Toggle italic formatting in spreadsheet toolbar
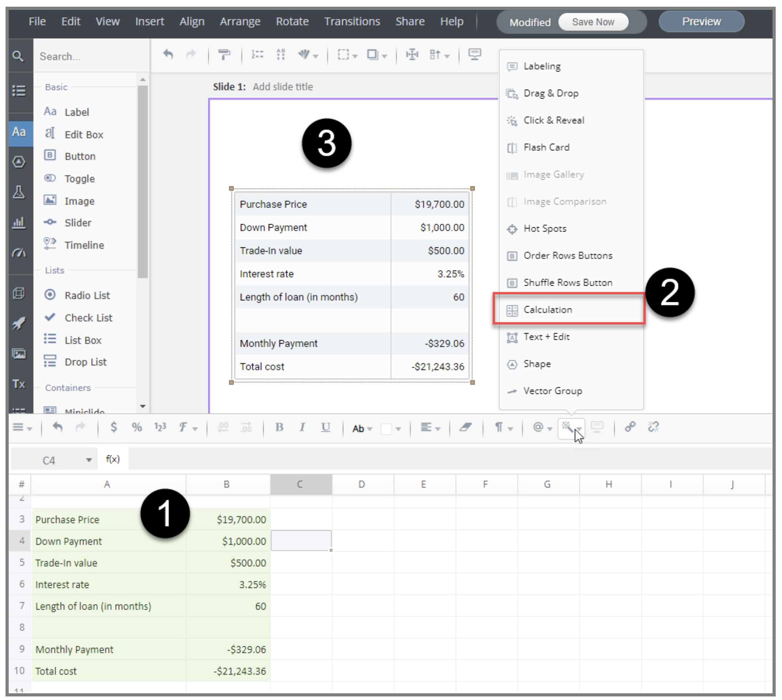Viewport: 782px width, 700px height. pos(302,427)
